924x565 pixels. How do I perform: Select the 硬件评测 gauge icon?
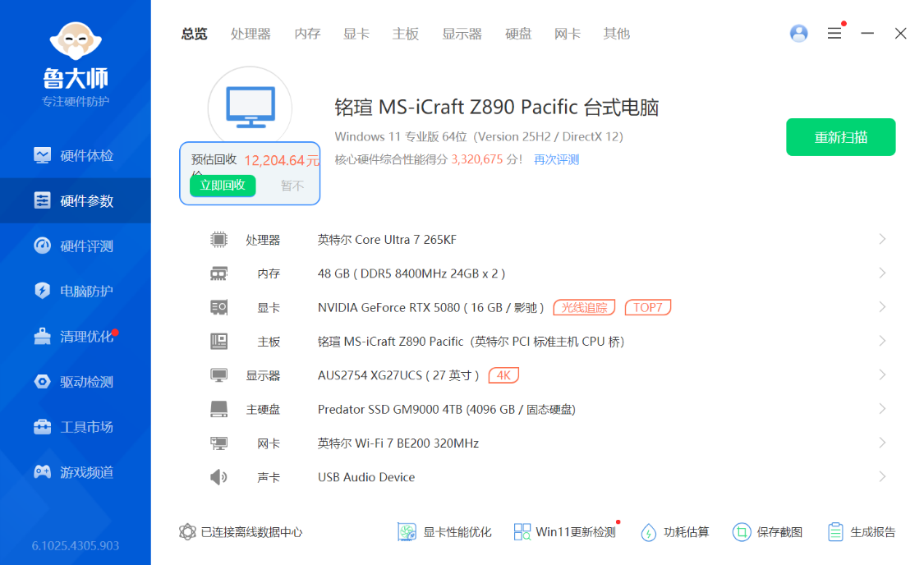click(x=43, y=246)
